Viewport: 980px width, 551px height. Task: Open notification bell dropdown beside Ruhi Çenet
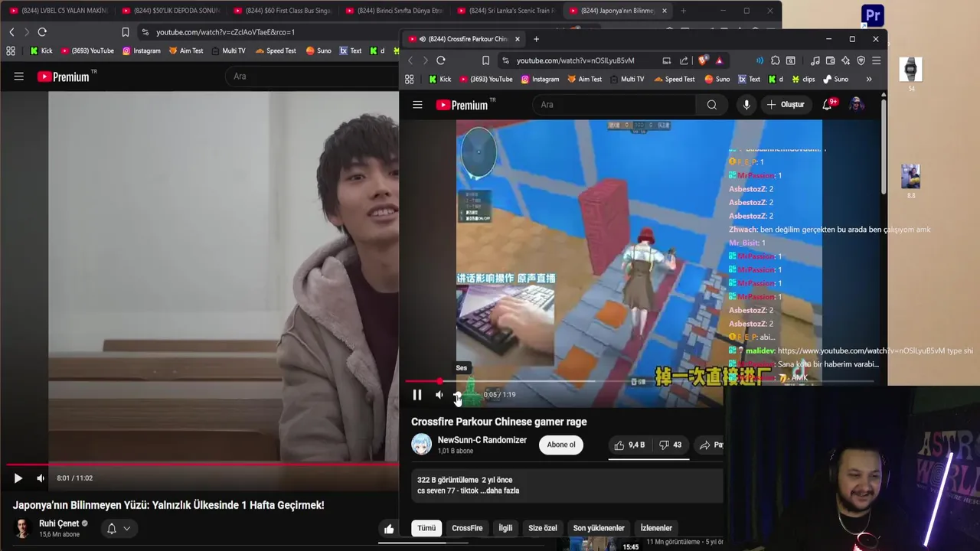click(118, 528)
